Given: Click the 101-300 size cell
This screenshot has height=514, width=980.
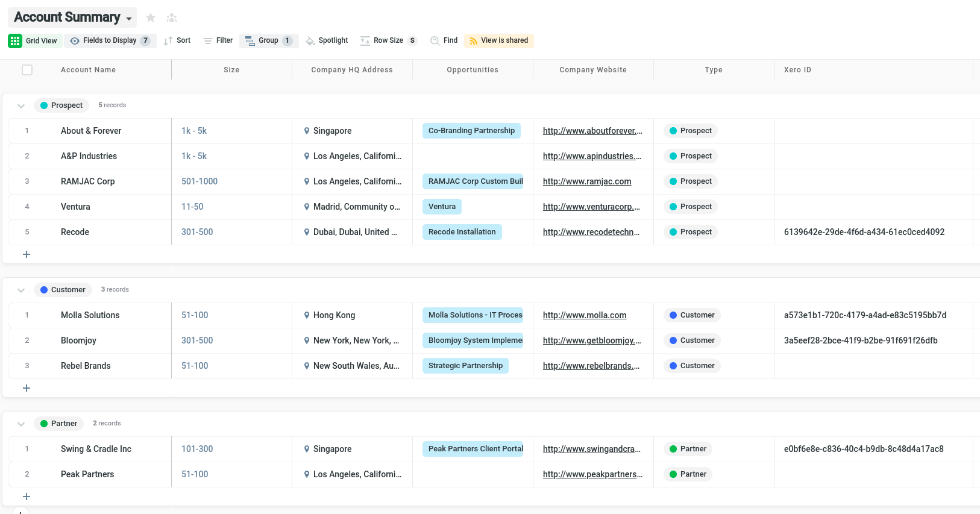Looking at the screenshot, I should 231,449.
